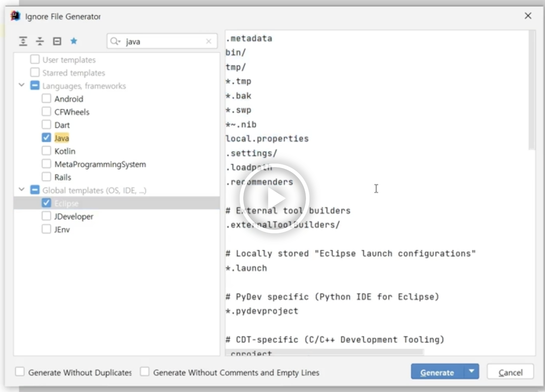The height and width of the screenshot is (392, 545).
Task: Check the User templates checkbox
Action: (x=35, y=60)
